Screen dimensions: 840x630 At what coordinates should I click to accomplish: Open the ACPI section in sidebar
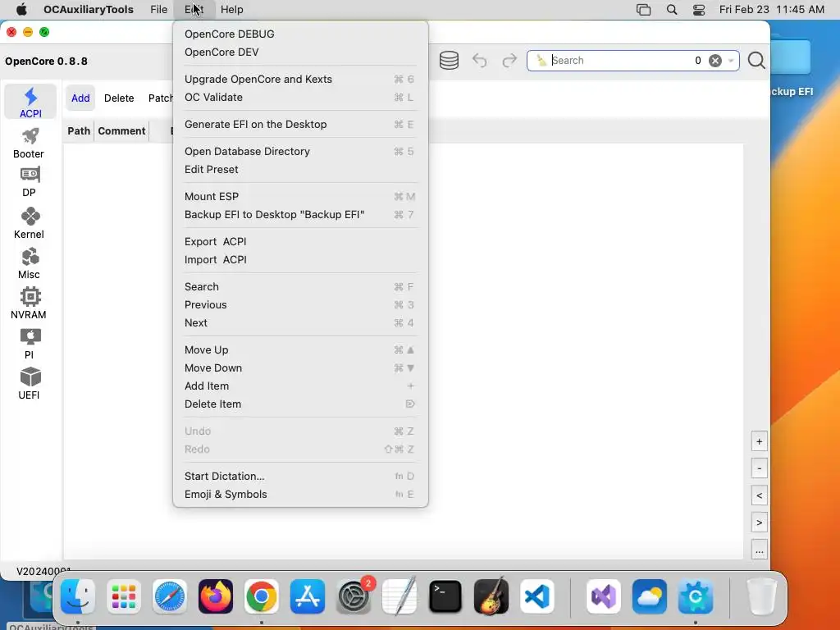click(x=30, y=103)
